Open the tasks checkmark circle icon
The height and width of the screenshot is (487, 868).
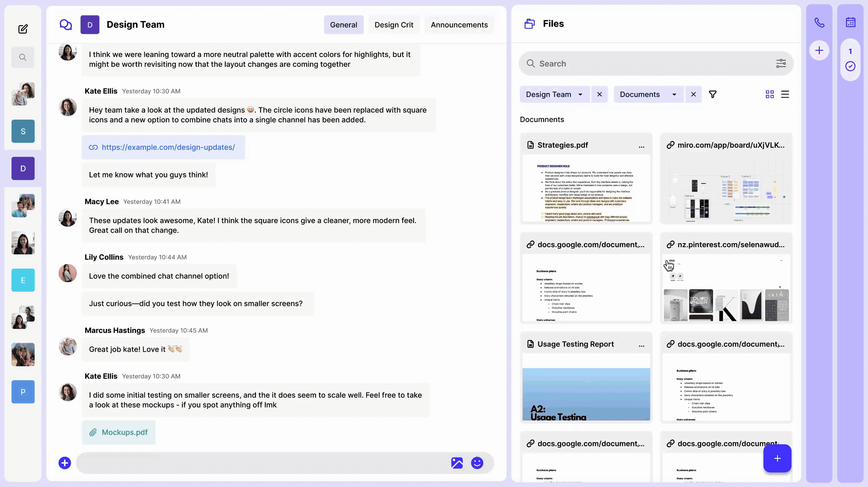click(x=850, y=66)
